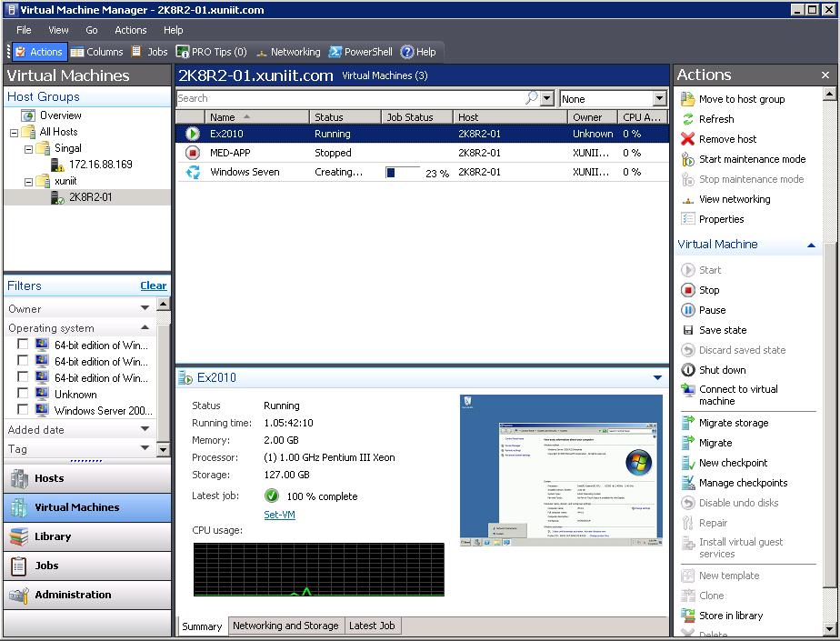
Task: Clear all filters with Clear link
Action: 154,285
